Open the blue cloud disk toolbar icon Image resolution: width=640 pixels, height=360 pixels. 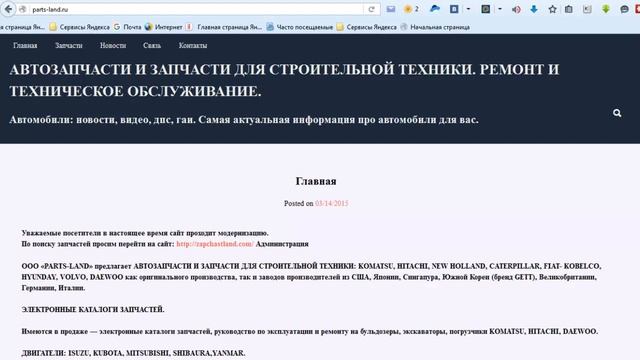[435, 9]
